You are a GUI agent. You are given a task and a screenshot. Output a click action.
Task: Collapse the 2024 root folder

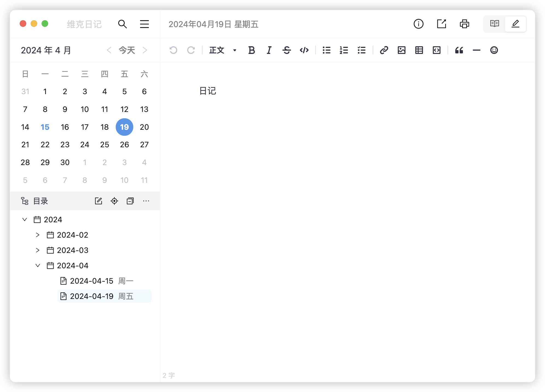[24, 219]
